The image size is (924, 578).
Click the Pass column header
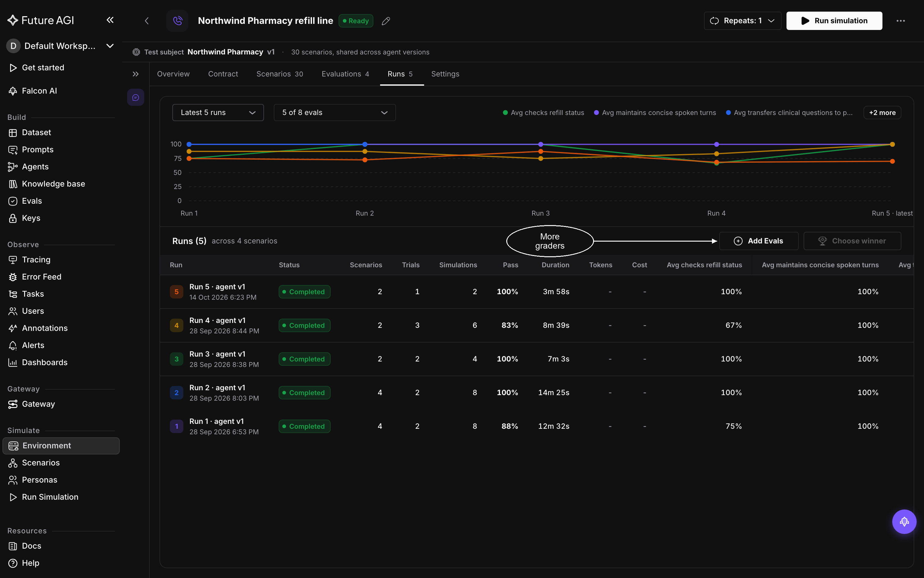pyautogui.click(x=510, y=265)
